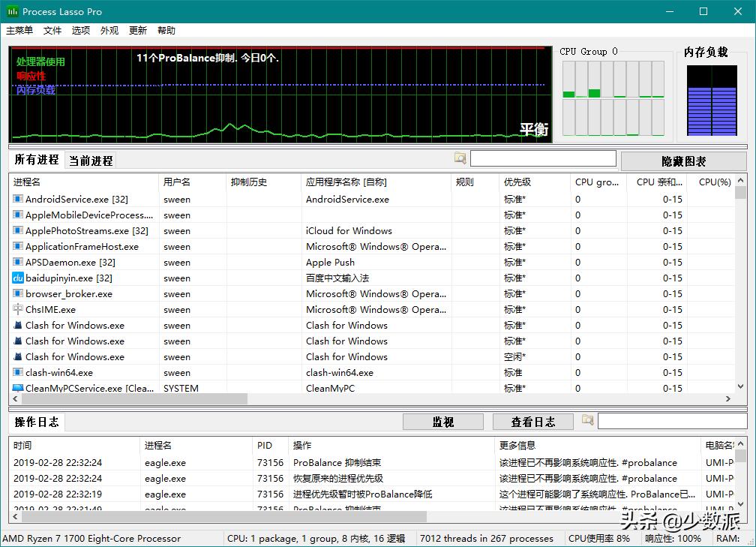Click the AndroidService.exe process icon

pos(16,199)
